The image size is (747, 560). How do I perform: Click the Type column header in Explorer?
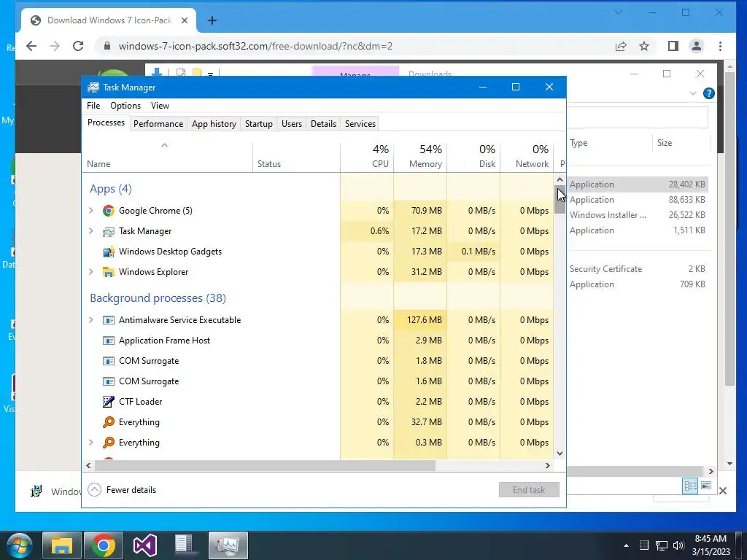[609, 143]
